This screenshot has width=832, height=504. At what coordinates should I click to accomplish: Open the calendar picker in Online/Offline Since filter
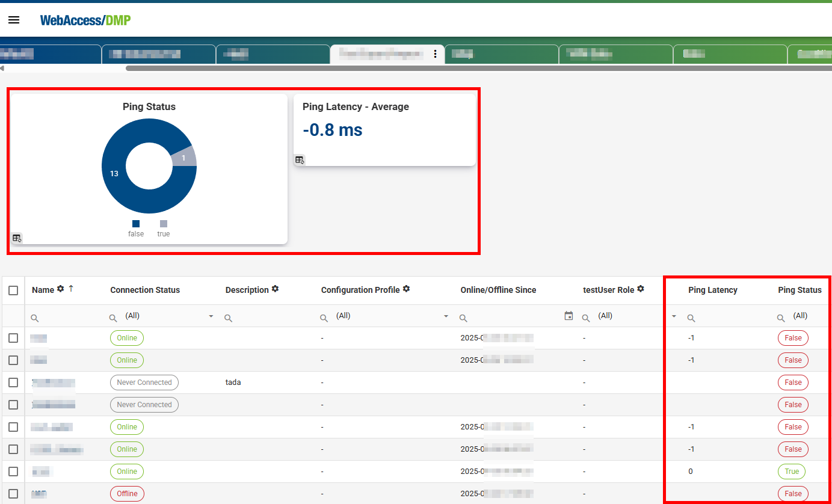568,315
